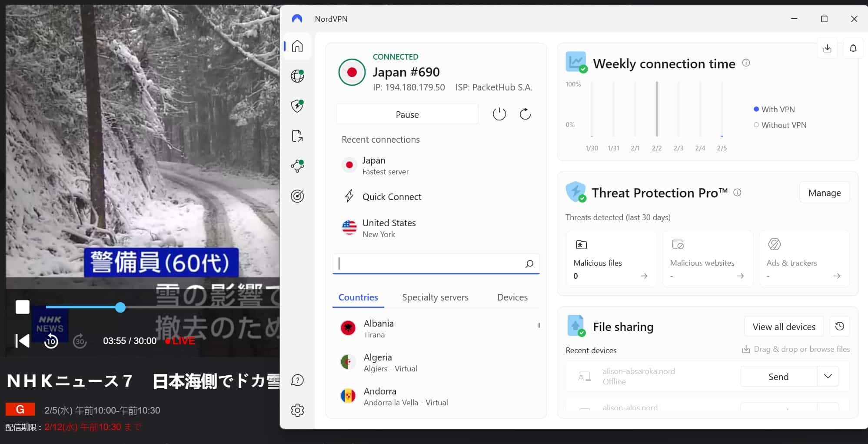Open the help question-mark sidebar icon
The width and height of the screenshot is (868, 444).
click(x=297, y=380)
